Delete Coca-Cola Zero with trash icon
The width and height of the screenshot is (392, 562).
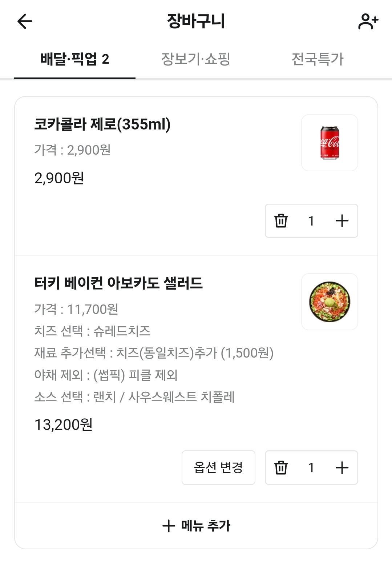coord(281,221)
